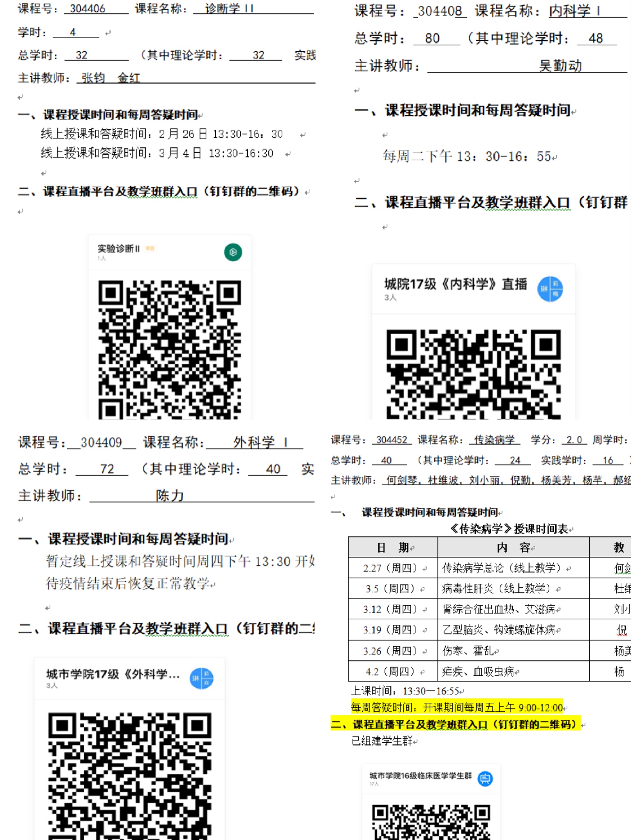631x840 pixels.
Task: Click the QR code under 城市学院16级临床医学学生群
Action: point(431,822)
